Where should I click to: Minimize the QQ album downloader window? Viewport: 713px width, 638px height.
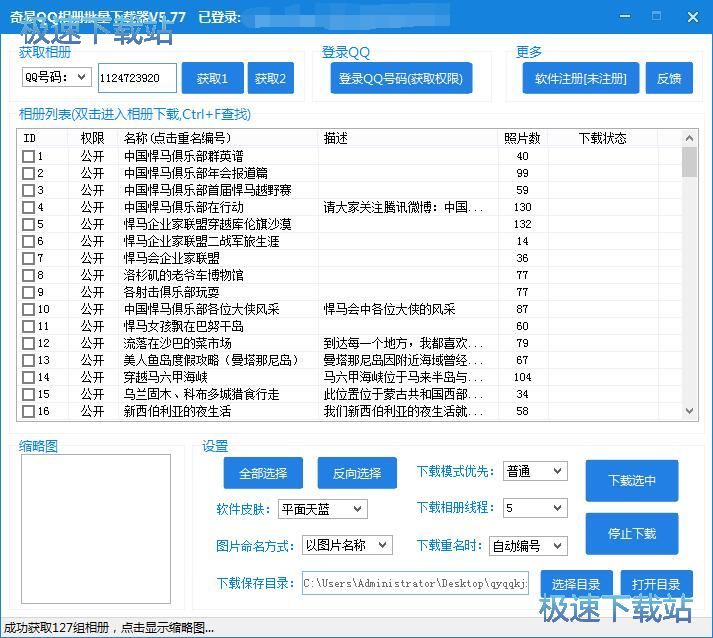625,17
